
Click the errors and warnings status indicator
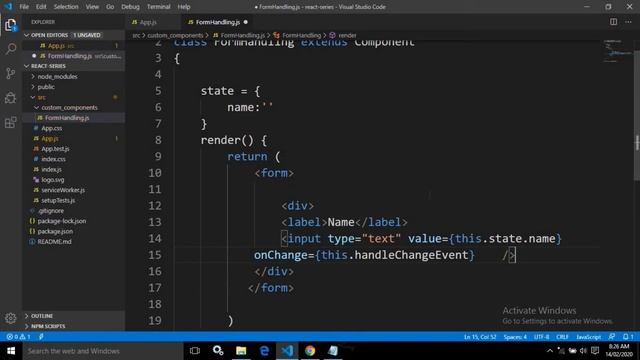click(x=18, y=337)
